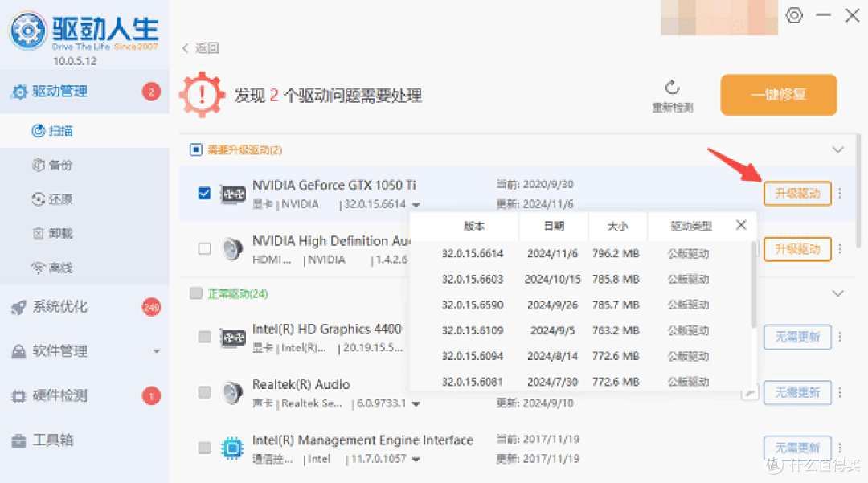Uncheck the NVIDIA GeForce GTX 1050 Ti checkbox
Image resolution: width=868 pixels, height=483 pixels.
point(204,193)
